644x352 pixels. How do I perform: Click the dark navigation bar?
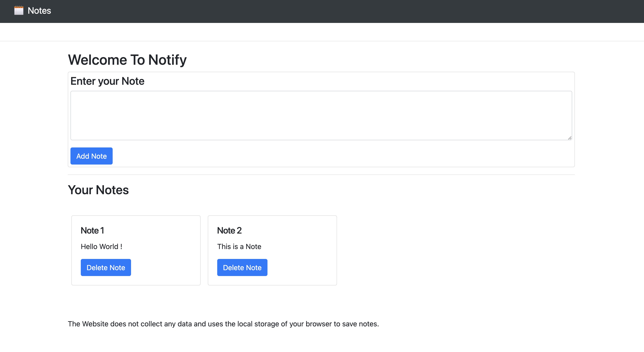(375, 11)
